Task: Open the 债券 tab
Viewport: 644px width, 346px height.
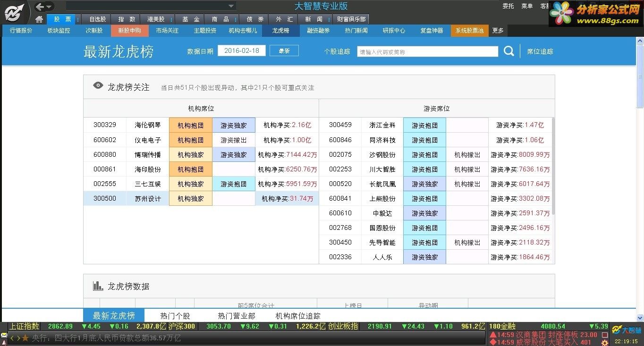Action: (x=255, y=19)
